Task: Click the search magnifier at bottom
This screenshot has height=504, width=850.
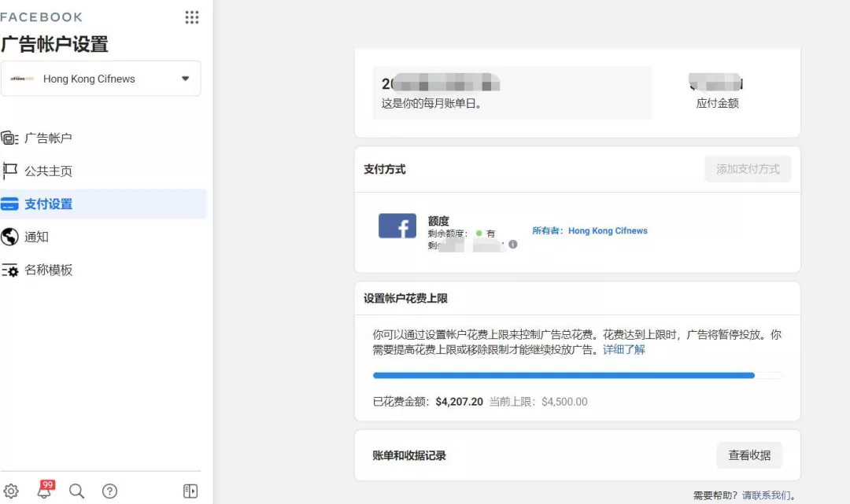Action: click(76, 491)
